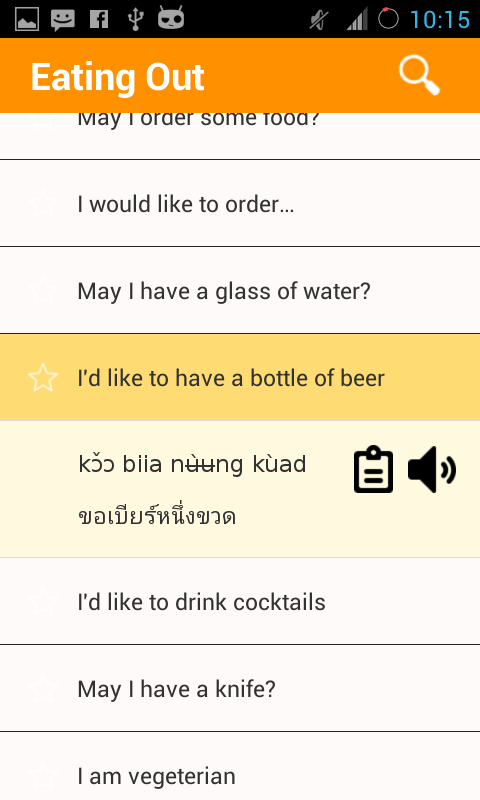The width and height of the screenshot is (480, 800).
Task: Star the "I'd like to drink cocktails" phrase
Action: [43, 602]
